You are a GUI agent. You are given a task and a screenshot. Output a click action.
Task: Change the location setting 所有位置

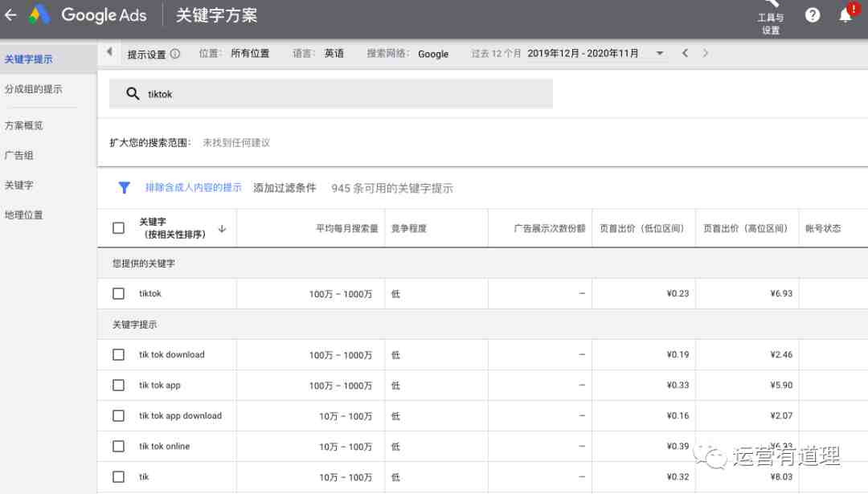[x=250, y=53]
